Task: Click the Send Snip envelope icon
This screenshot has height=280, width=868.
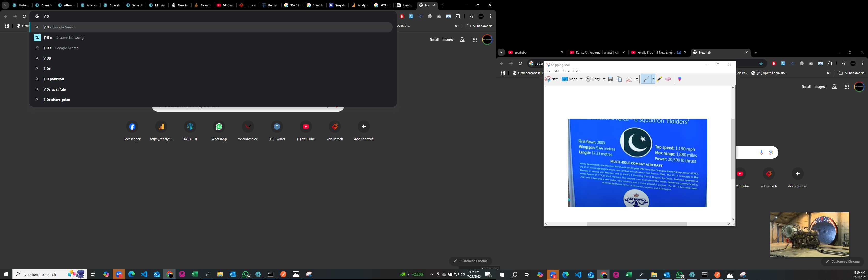Action: tap(629, 79)
